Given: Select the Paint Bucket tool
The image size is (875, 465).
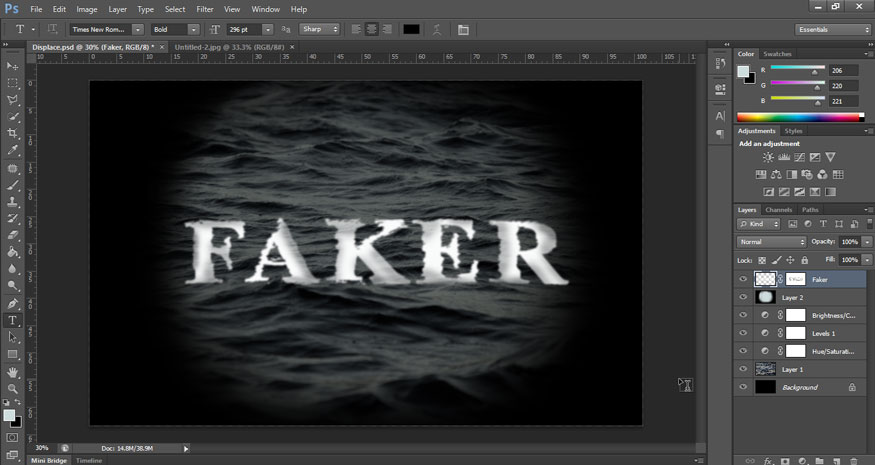Looking at the screenshot, I should [x=12, y=252].
